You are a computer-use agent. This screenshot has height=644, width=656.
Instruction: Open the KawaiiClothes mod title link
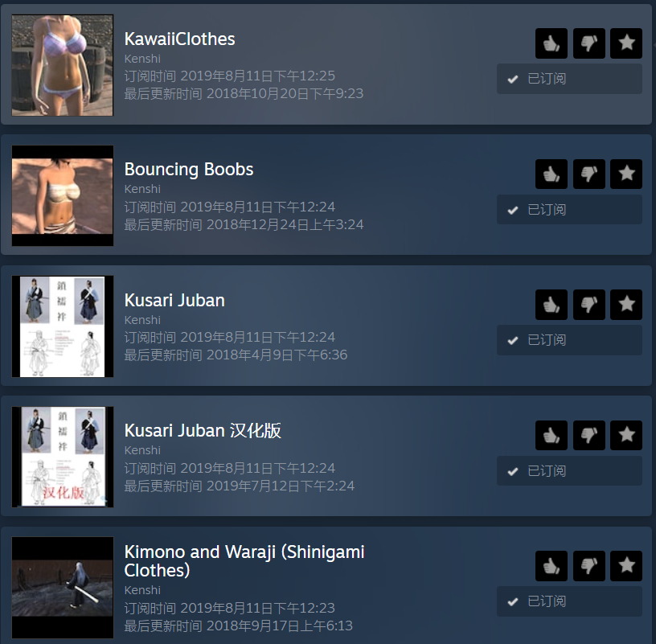pos(179,39)
